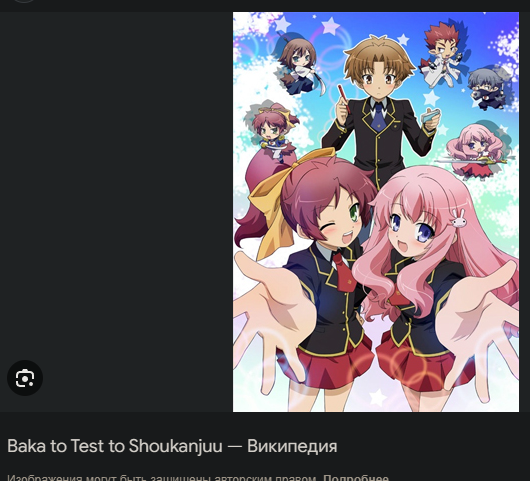Click the red pen the boy holds
The height and width of the screenshot is (481, 530).
tap(344, 99)
